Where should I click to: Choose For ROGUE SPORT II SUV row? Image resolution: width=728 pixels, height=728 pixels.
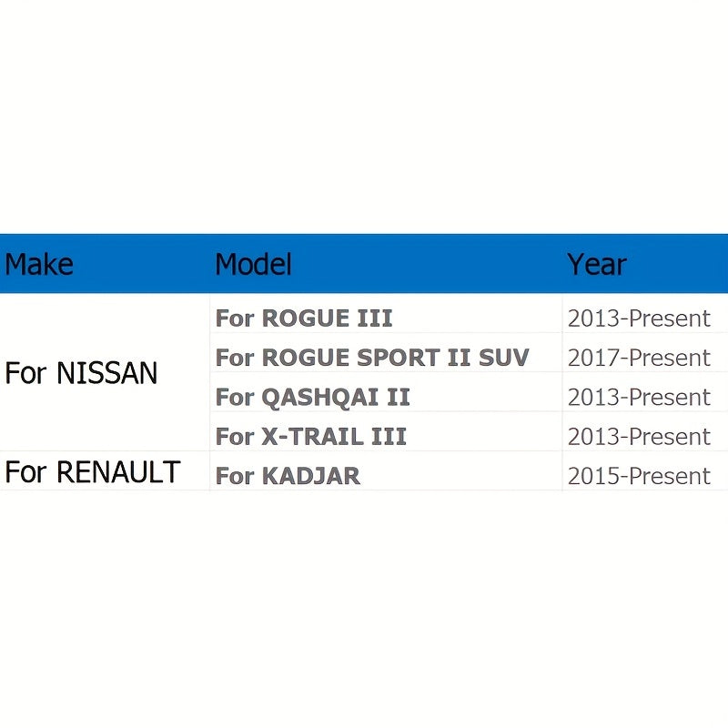click(x=371, y=358)
